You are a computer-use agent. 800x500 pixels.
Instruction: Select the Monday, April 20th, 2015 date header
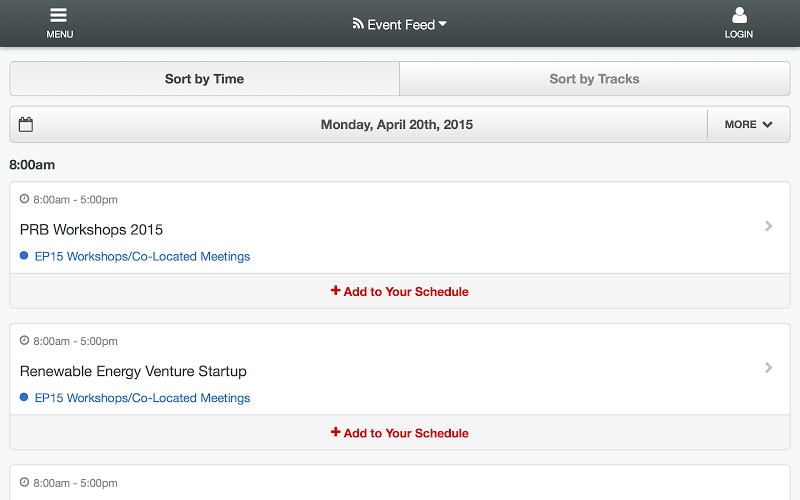pyautogui.click(x=396, y=124)
